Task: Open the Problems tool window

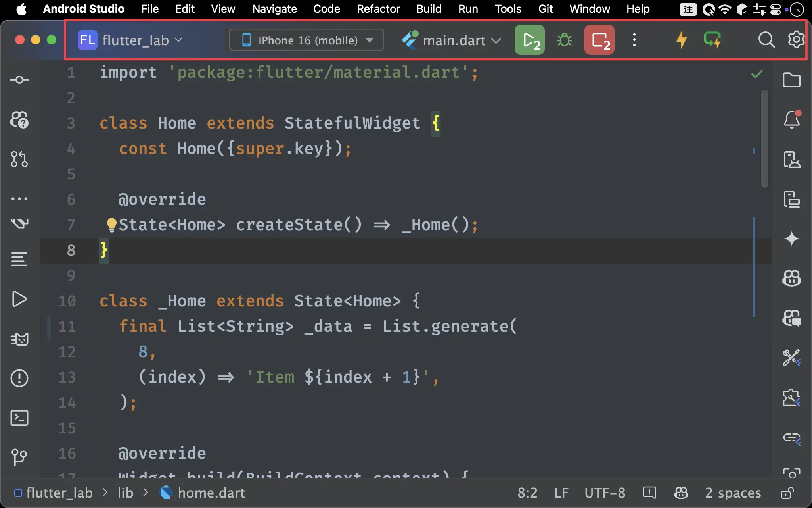Action: tap(19, 378)
